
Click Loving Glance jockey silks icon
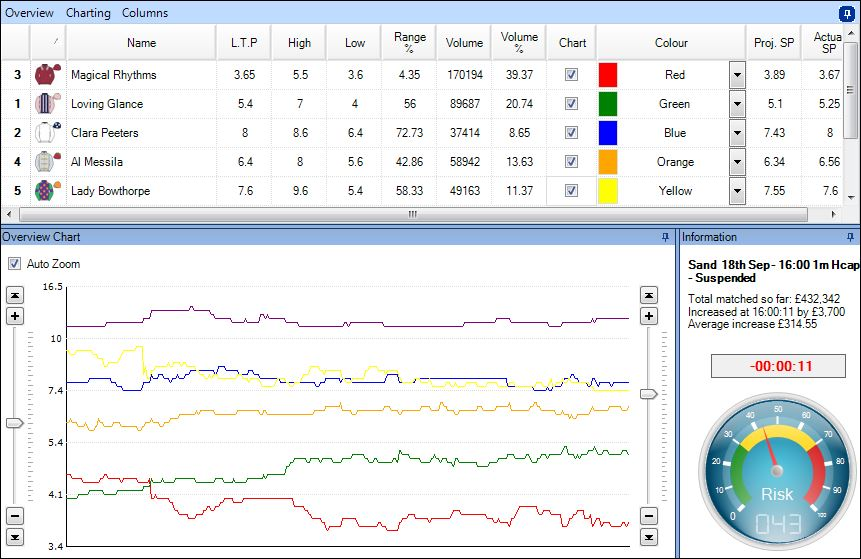[x=47, y=103]
